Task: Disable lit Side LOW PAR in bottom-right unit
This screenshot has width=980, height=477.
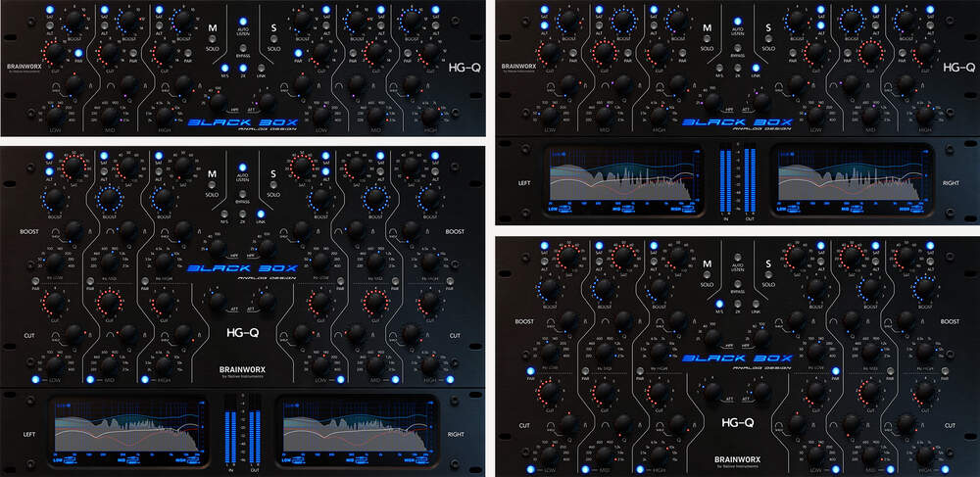Action: (x=836, y=371)
